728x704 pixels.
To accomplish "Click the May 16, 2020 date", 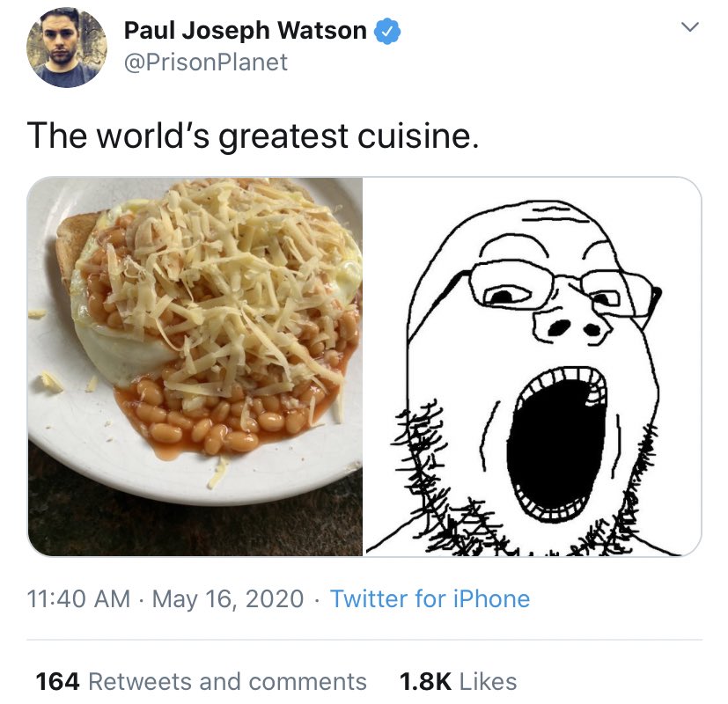I will point(228,598).
